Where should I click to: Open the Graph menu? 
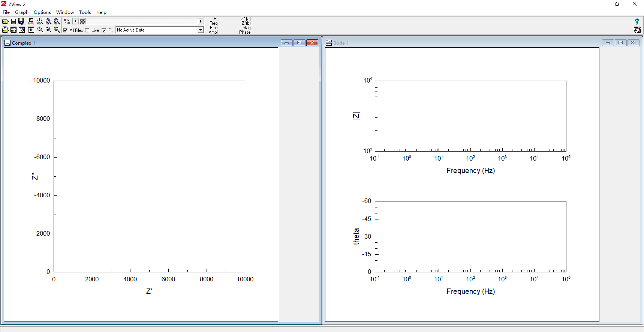click(21, 12)
